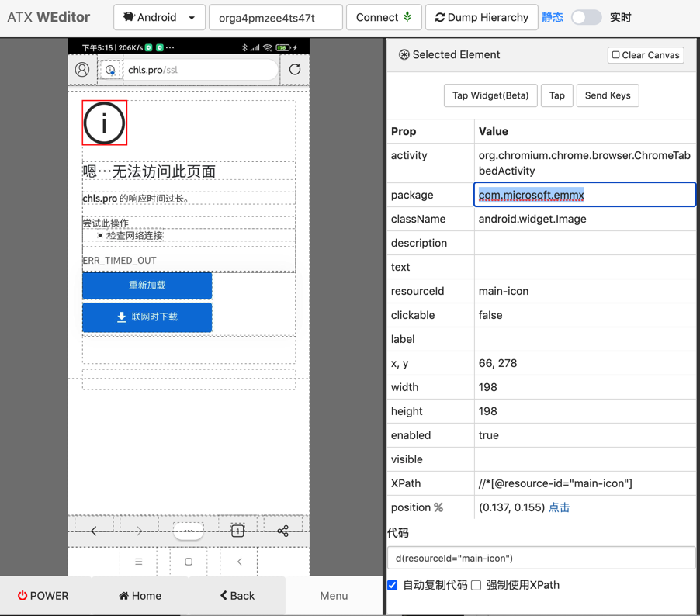
Task: Click the 重新加载 reload button
Action: [147, 286]
